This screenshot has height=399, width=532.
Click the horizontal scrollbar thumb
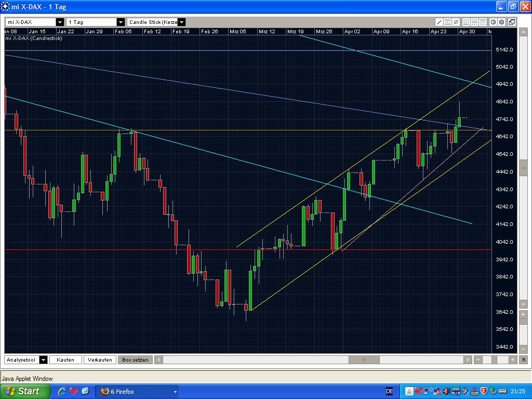(x=364, y=360)
